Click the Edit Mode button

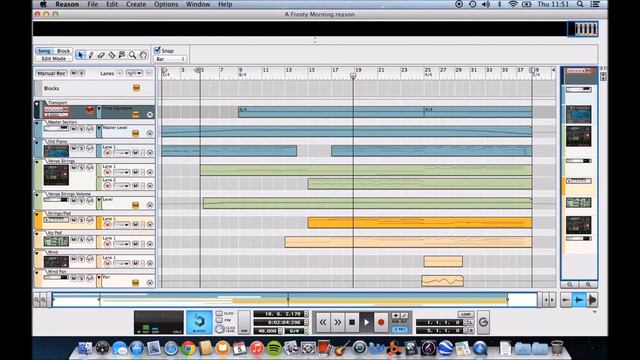click(x=54, y=58)
